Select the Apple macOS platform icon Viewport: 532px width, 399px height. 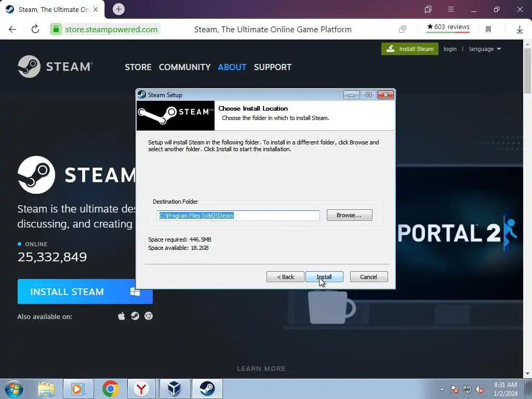coord(122,316)
